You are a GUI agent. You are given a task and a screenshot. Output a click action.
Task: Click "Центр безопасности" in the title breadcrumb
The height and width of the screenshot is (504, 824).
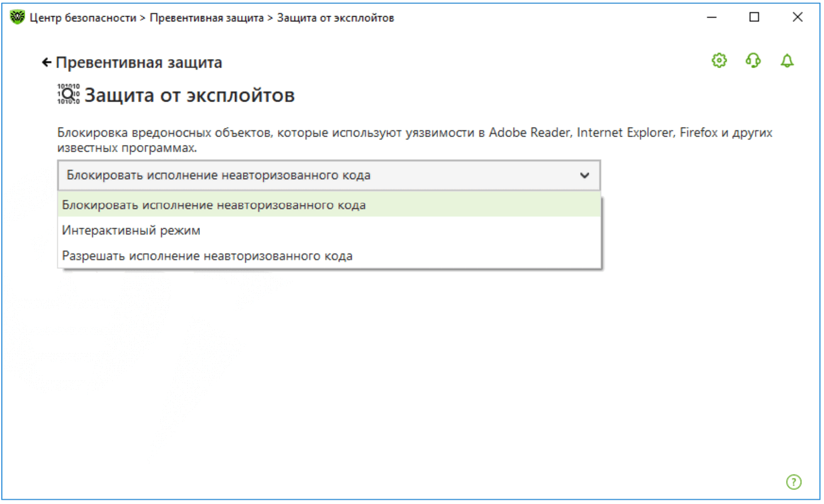click(83, 18)
